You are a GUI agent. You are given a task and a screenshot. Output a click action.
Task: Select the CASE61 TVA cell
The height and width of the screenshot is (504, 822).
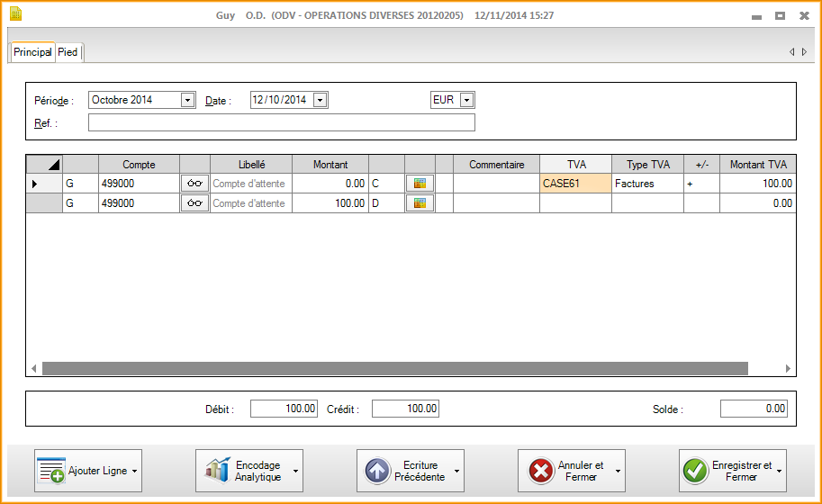[575, 184]
